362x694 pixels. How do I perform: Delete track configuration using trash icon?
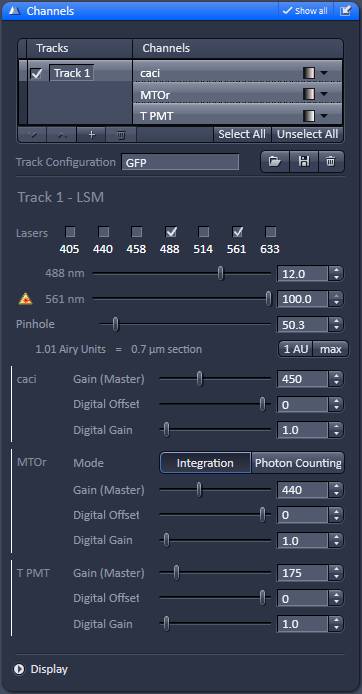click(x=331, y=162)
